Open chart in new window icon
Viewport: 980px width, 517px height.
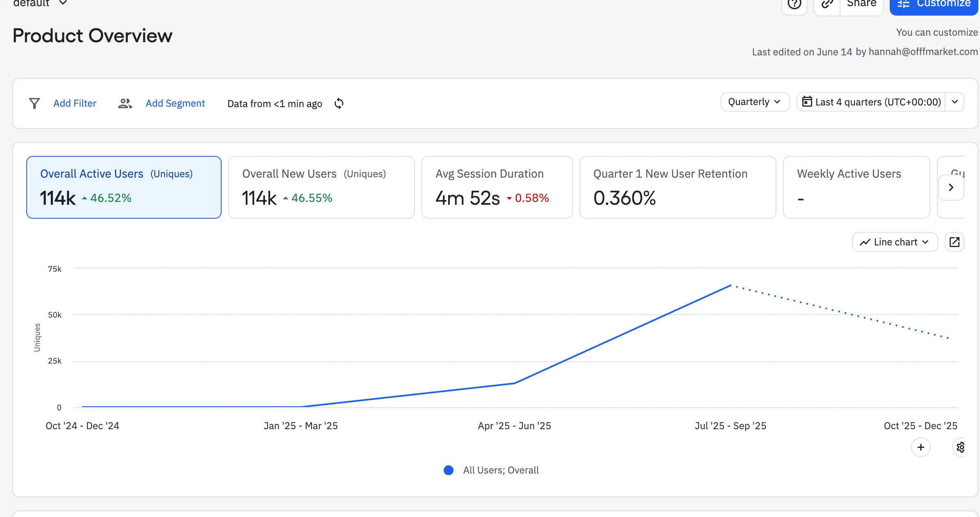click(x=955, y=242)
